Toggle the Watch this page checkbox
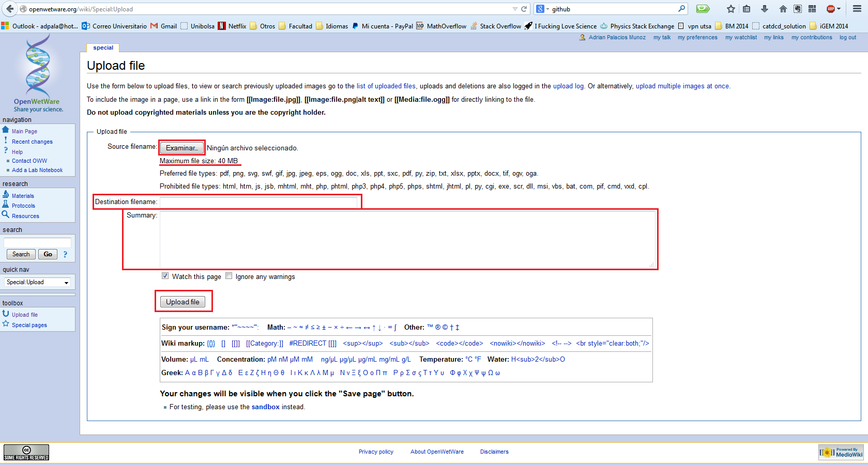The height and width of the screenshot is (465, 868). click(165, 276)
